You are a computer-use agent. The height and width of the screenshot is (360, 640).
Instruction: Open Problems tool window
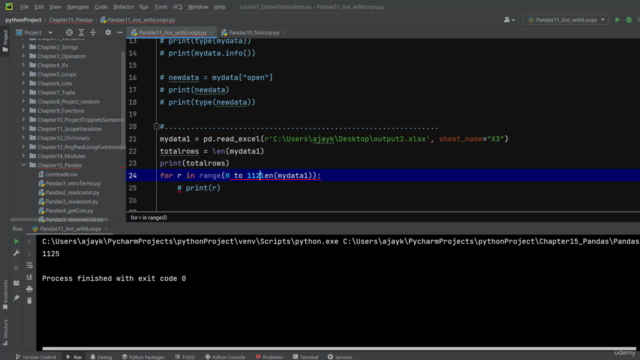click(269, 357)
